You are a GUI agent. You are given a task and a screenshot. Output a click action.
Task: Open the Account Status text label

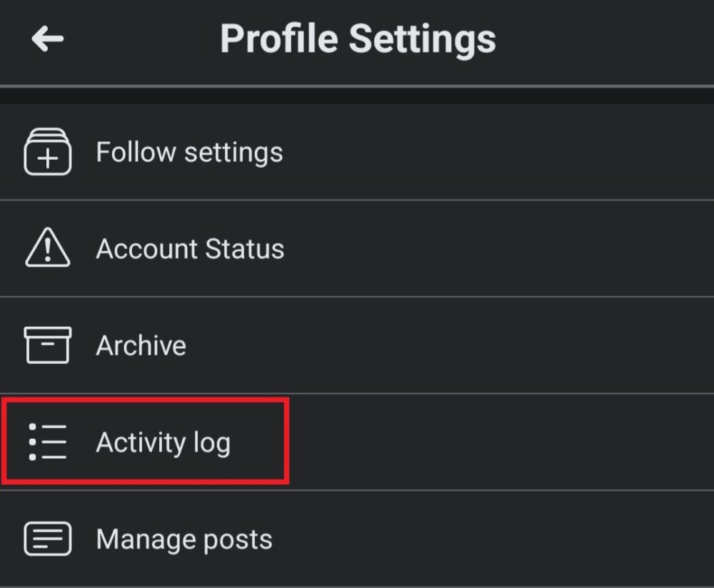pos(190,249)
